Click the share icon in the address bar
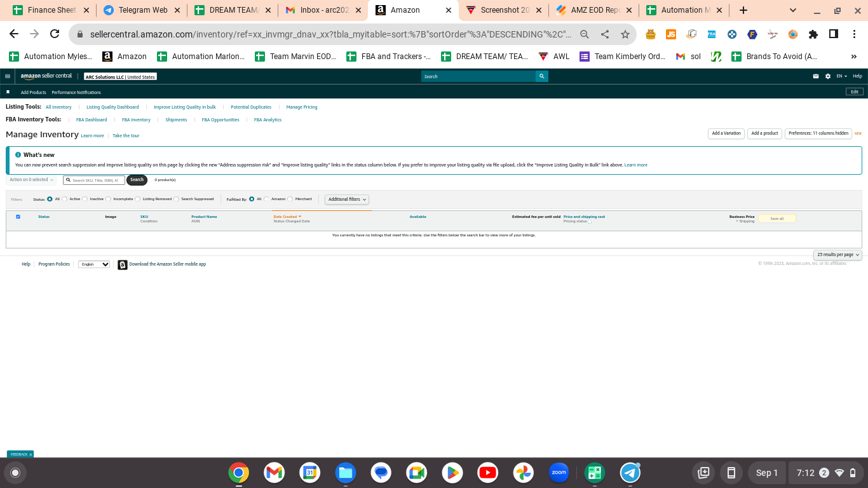This screenshot has height=488, width=868. coord(605,34)
